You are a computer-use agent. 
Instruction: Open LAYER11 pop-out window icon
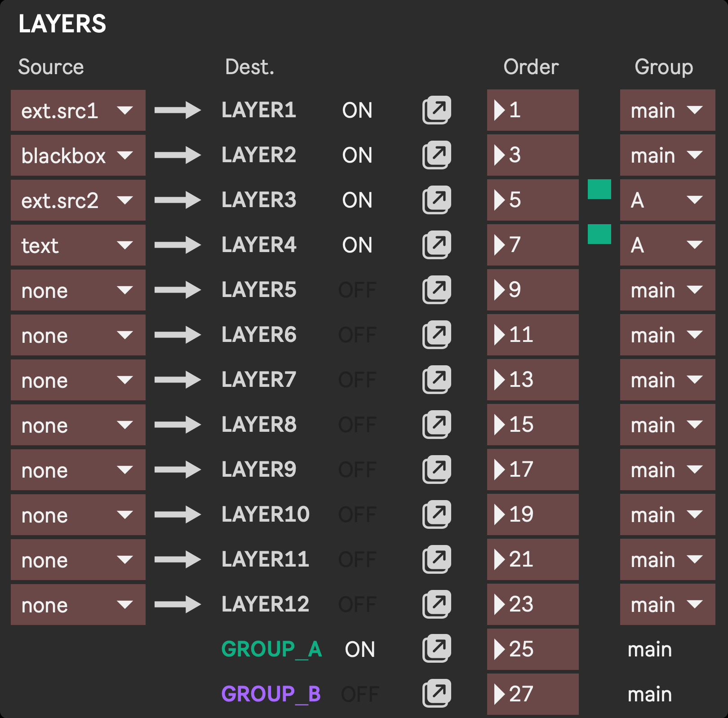(436, 559)
